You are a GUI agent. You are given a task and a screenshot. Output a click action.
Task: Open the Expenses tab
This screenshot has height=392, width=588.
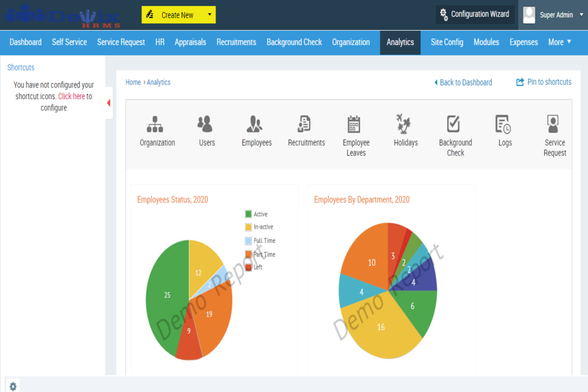point(523,42)
